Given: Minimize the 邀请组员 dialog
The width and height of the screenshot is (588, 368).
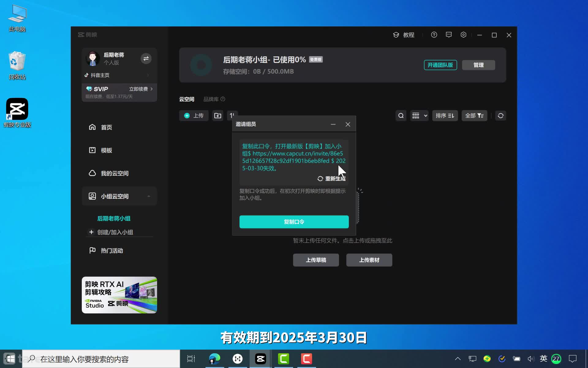Looking at the screenshot, I should [x=333, y=124].
